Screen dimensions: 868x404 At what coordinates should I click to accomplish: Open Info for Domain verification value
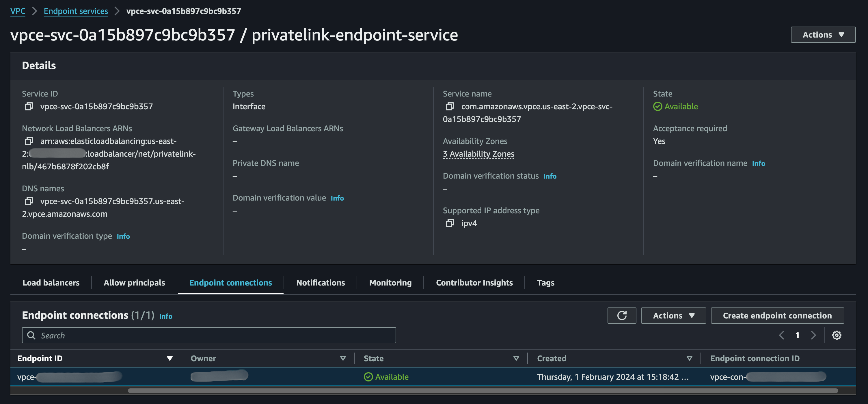click(337, 198)
